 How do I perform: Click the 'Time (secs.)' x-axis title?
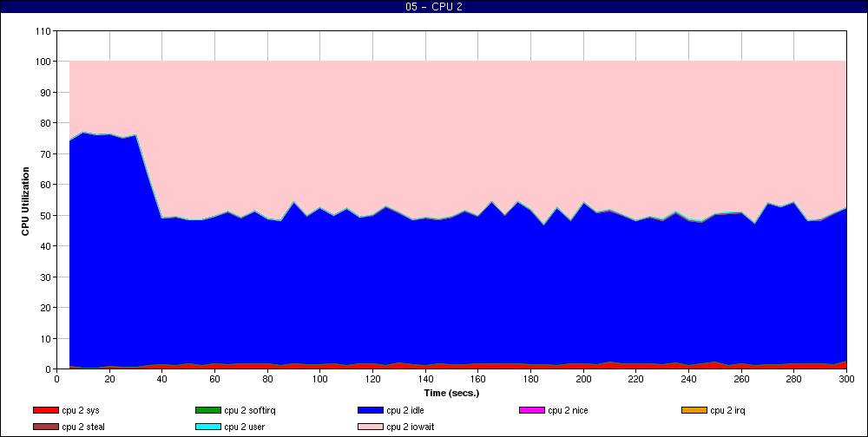451,393
